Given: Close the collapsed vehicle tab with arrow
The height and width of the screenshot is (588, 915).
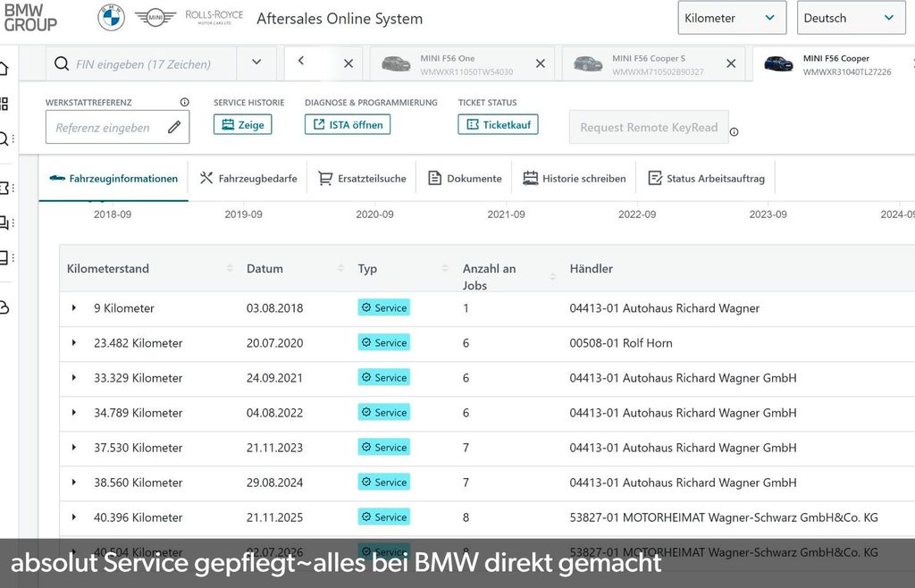Looking at the screenshot, I should pos(348,63).
